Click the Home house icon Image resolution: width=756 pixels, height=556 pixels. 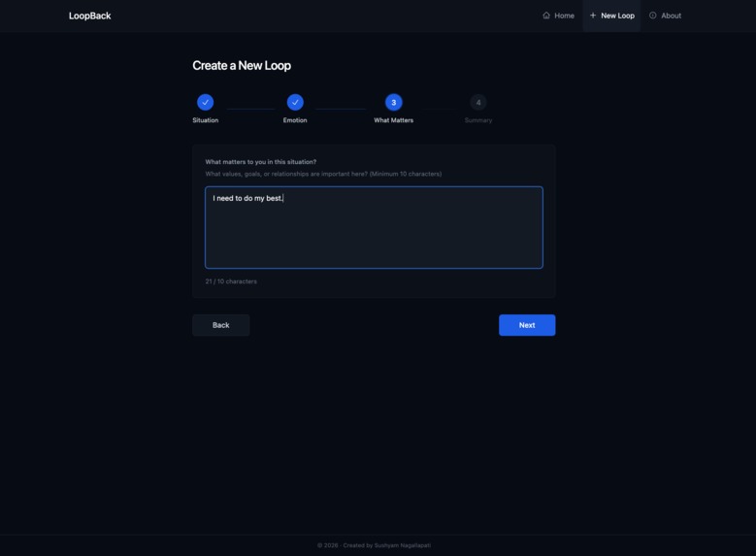[546, 16]
